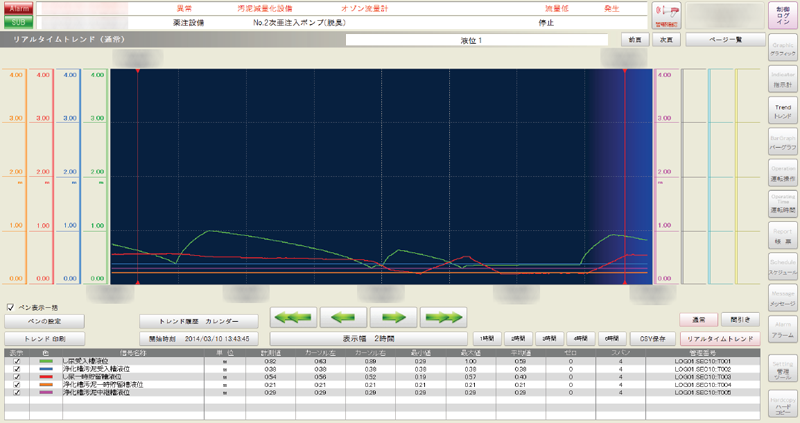Open ページ一覧 page list
The image size is (800, 423).
tap(726, 39)
